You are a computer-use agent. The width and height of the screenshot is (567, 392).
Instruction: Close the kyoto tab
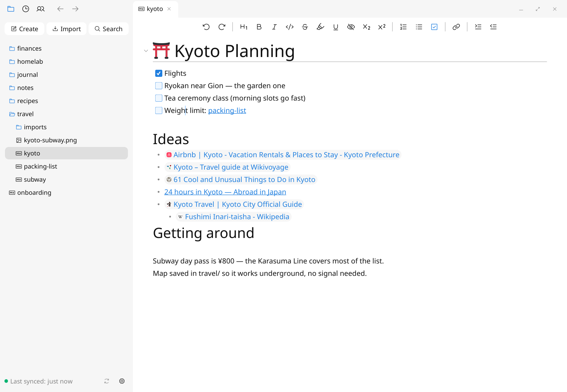(169, 9)
